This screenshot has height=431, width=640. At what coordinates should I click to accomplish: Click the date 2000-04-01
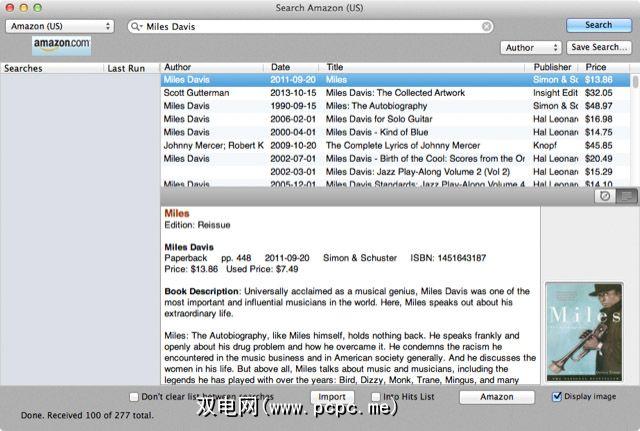(293, 132)
